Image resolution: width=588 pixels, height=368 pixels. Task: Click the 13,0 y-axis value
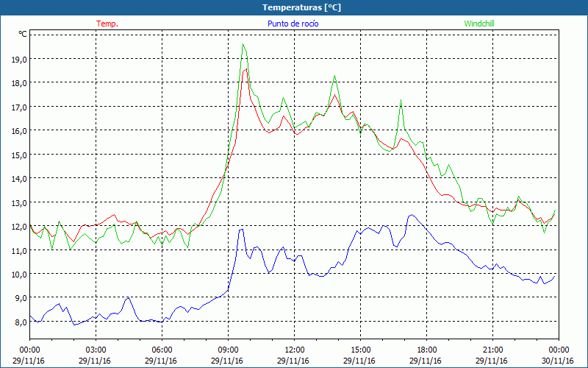pos(20,203)
